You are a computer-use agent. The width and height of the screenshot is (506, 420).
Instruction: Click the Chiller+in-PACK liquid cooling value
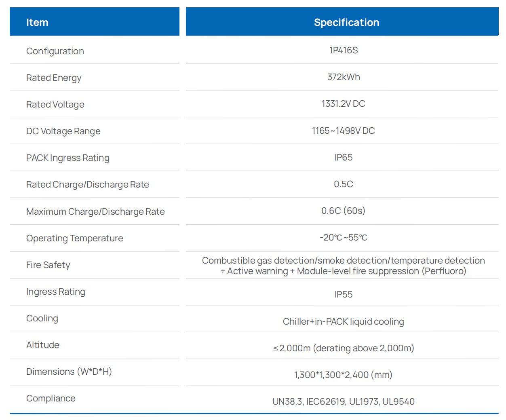click(344, 322)
